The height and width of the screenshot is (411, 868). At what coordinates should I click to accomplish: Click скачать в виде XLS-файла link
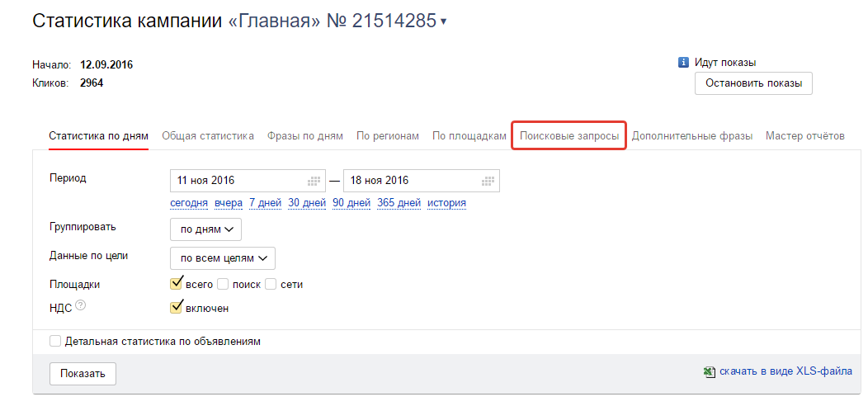point(785,371)
